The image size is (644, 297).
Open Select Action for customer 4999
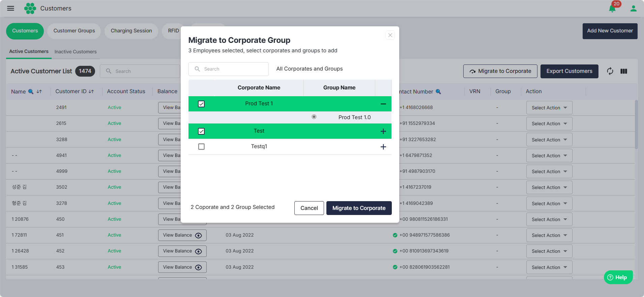(549, 171)
